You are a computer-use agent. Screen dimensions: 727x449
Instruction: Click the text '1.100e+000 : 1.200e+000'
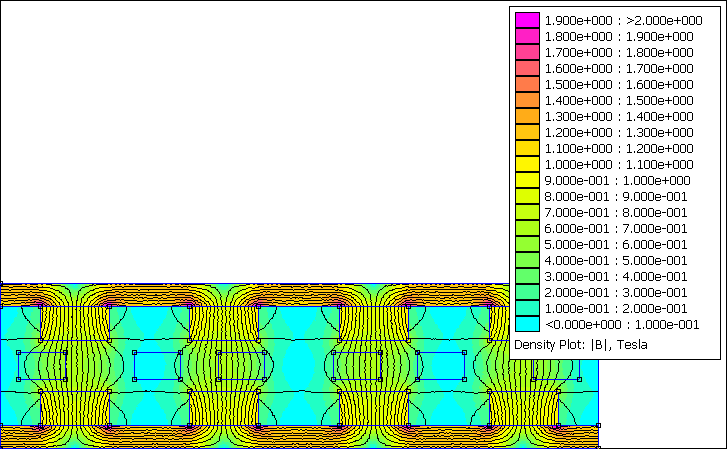point(619,148)
